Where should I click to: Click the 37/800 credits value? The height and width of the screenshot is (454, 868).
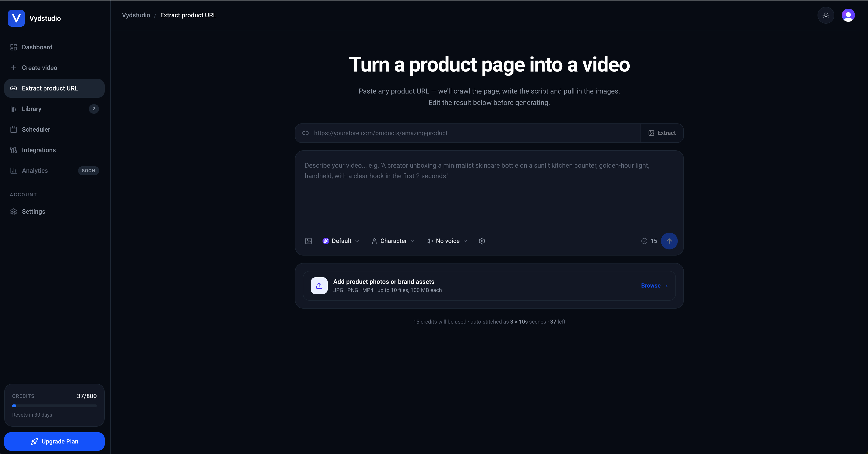(87, 396)
